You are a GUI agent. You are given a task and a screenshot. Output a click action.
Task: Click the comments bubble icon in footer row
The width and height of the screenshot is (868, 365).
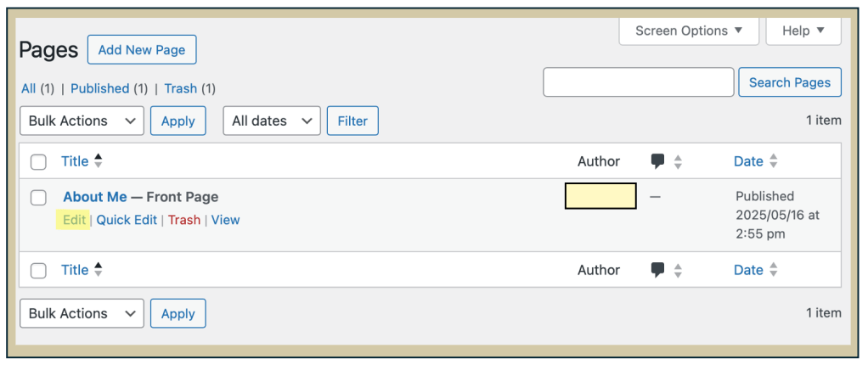(657, 270)
